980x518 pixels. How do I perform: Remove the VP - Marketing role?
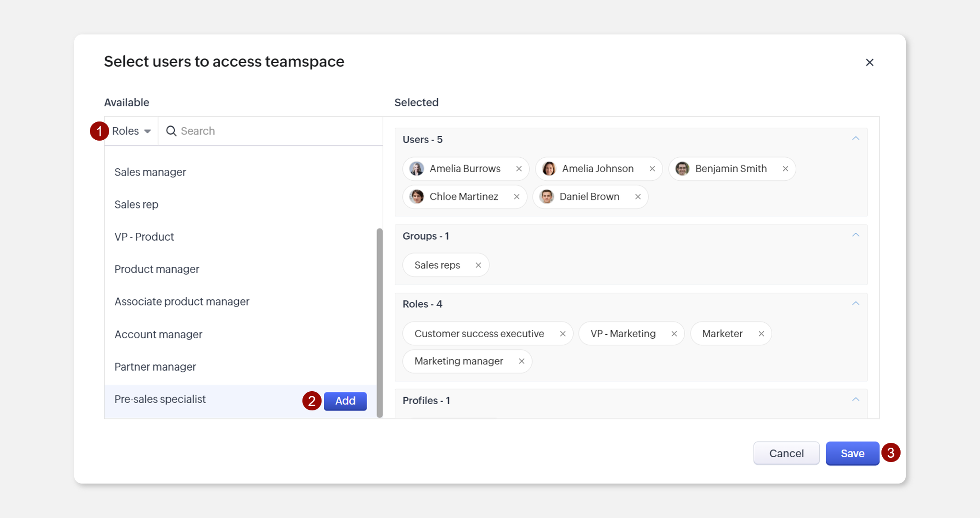coord(674,334)
